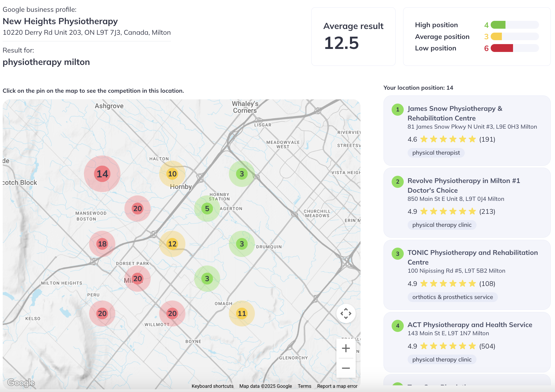This screenshot has height=392, width=555.
Task: Click Low position count 6
Action: click(486, 48)
